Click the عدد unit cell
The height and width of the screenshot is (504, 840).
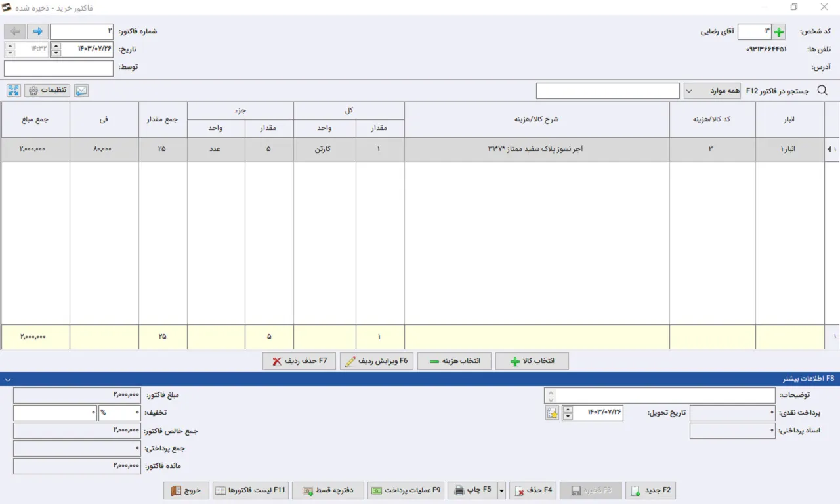[x=216, y=150]
